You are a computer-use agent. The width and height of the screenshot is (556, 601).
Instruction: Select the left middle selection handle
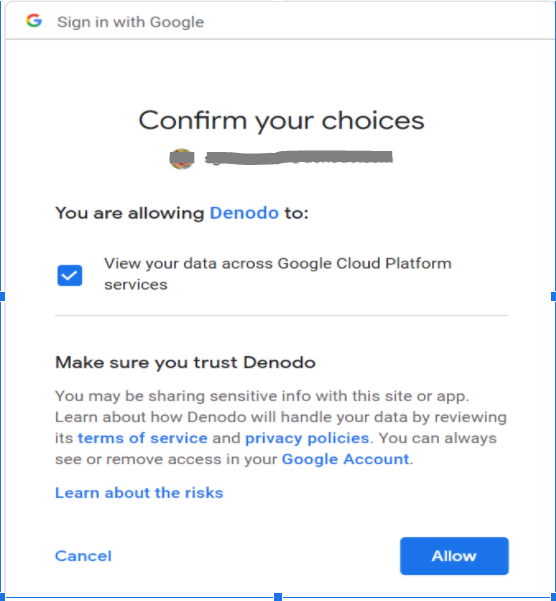(x=2, y=296)
